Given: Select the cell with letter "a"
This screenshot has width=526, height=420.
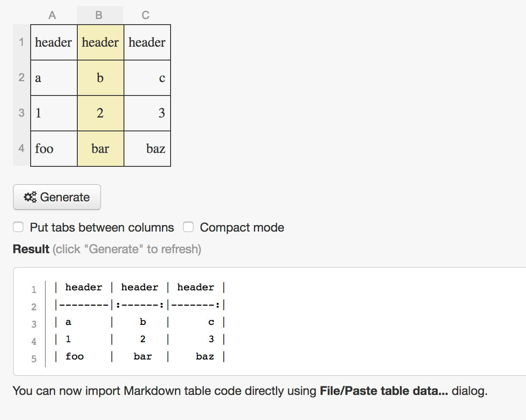Looking at the screenshot, I should (x=54, y=78).
